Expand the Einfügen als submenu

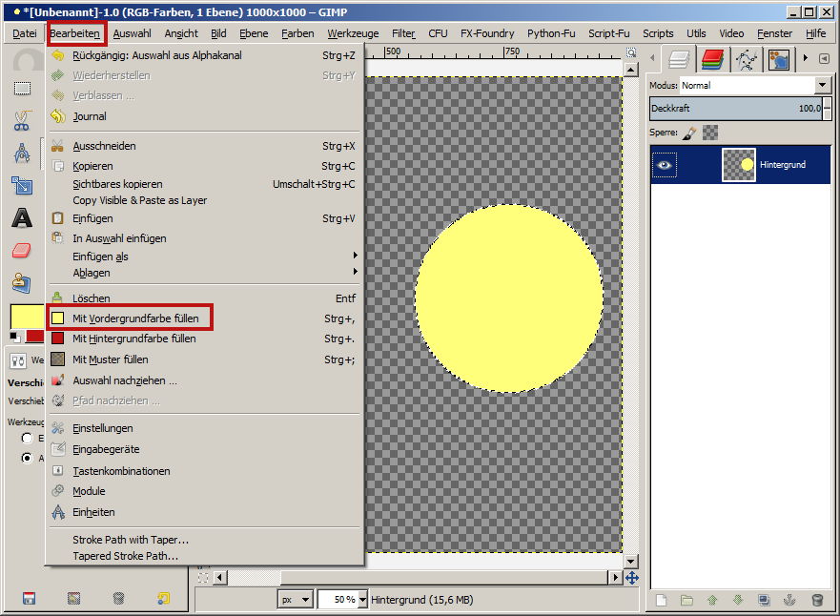(x=203, y=257)
